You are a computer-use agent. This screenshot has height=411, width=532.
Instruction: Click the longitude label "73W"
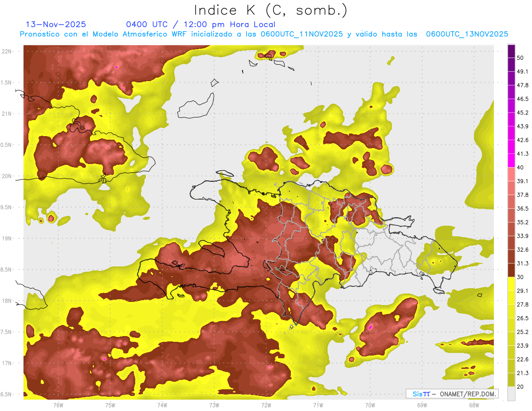[x=214, y=405]
